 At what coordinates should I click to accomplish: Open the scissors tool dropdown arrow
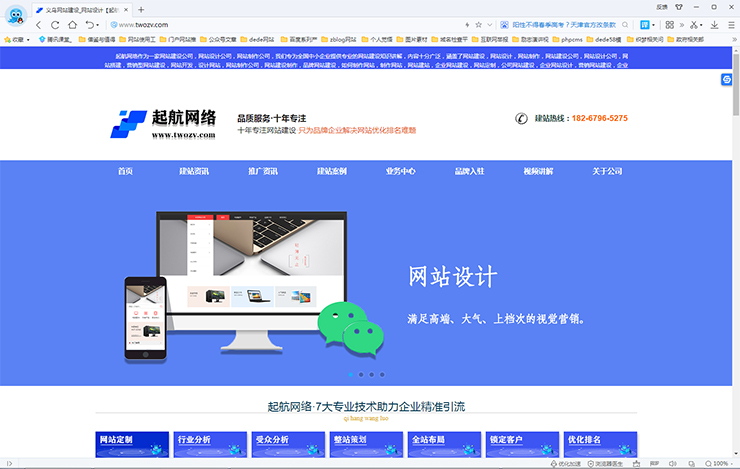[x=701, y=25]
